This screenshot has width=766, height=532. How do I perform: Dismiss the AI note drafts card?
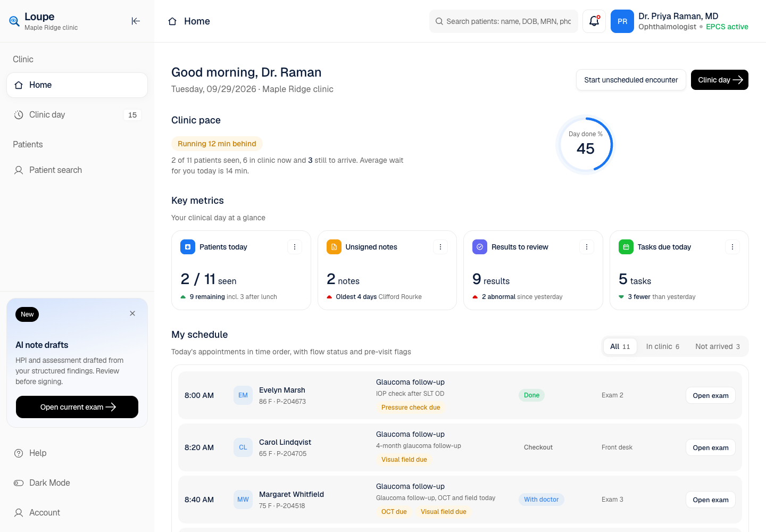click(x=132, y=313)
